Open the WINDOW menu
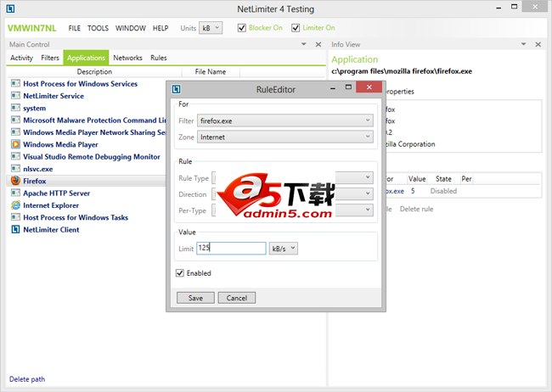 click(131, 28)
